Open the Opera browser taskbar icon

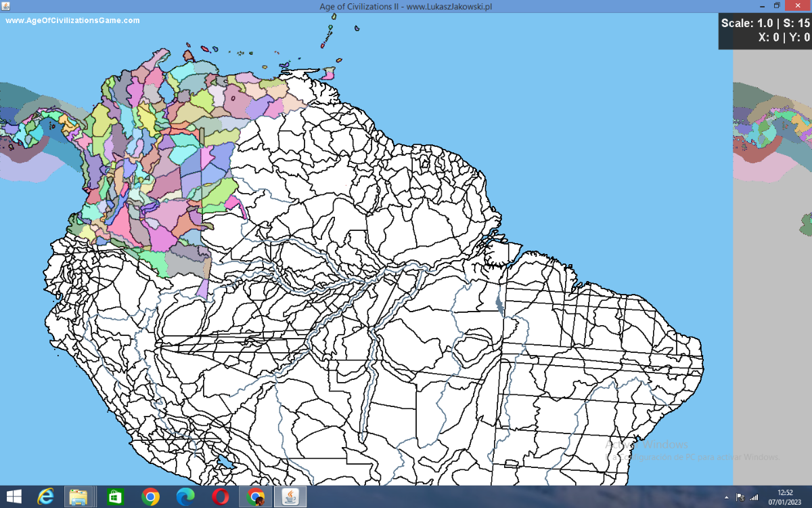tap(220, 497)
